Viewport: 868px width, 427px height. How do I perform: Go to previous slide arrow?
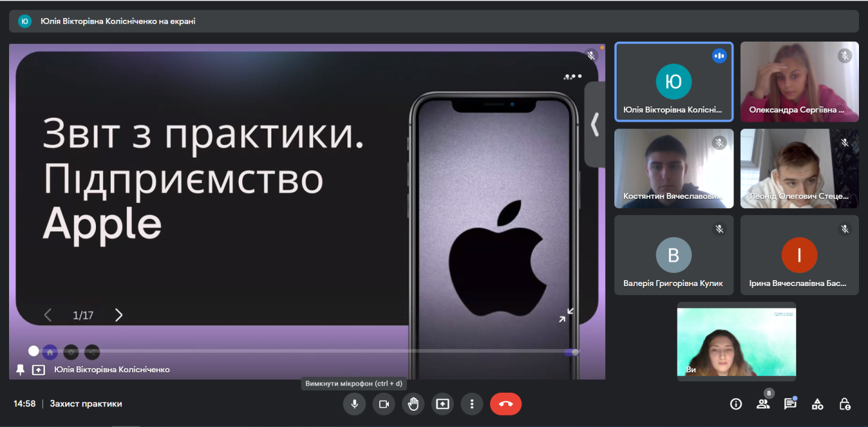pyautogui.click(x=48, y=315)
